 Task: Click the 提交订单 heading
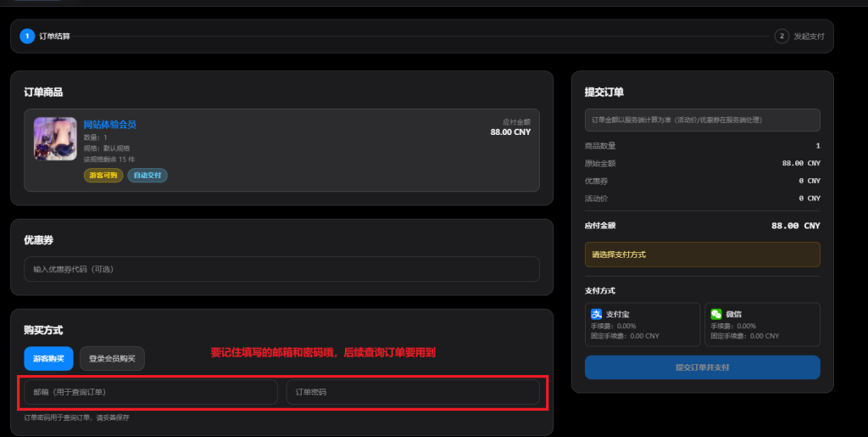coord(604,92)
